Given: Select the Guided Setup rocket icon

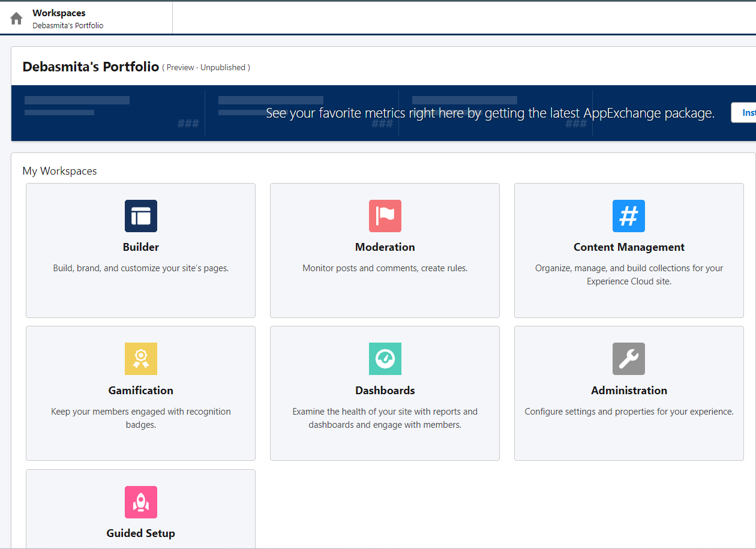Looking at the screenshot, I should [x=140, y=502].
